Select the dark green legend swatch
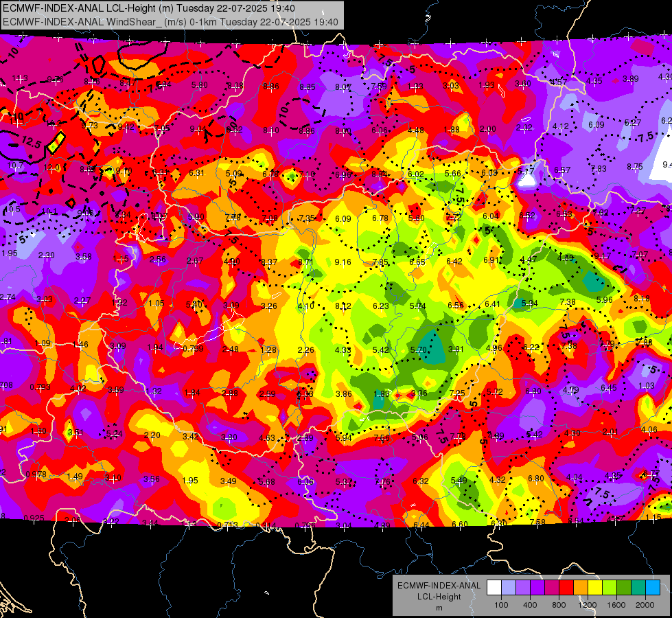The image size is (672, 618). click(x=624, y=588)
